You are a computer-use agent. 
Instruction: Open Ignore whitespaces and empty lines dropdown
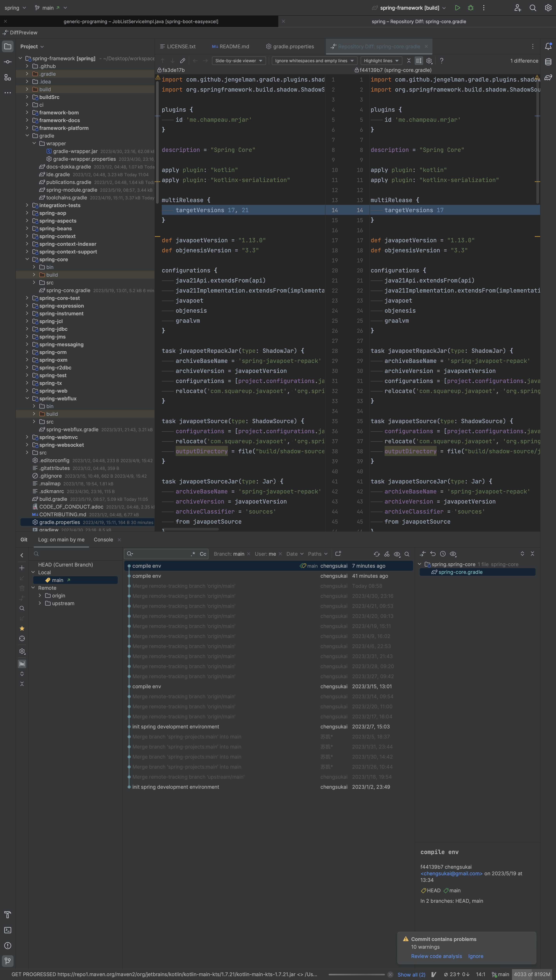[x=314, y=61]
